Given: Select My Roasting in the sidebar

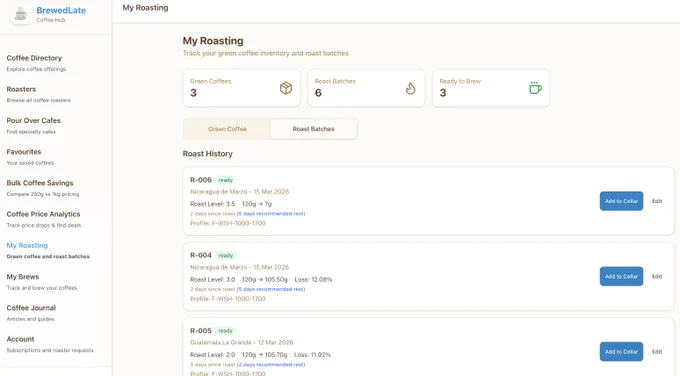Looking at the screenshot, I should (x=27, y=245).
